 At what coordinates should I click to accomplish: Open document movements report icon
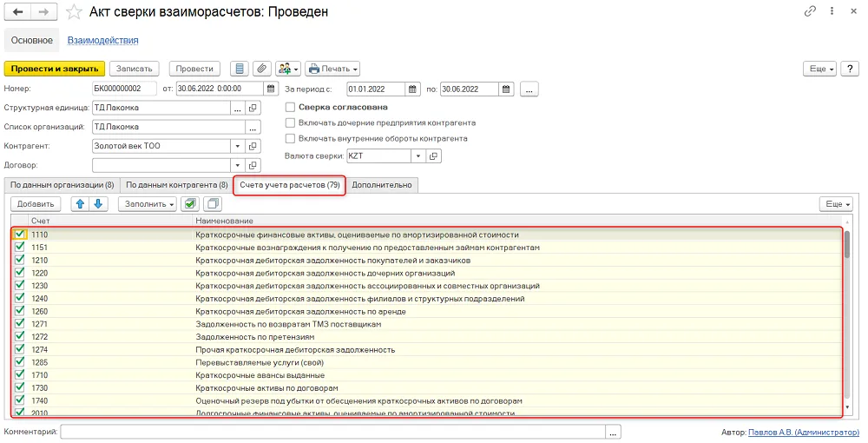click(240, 69)
